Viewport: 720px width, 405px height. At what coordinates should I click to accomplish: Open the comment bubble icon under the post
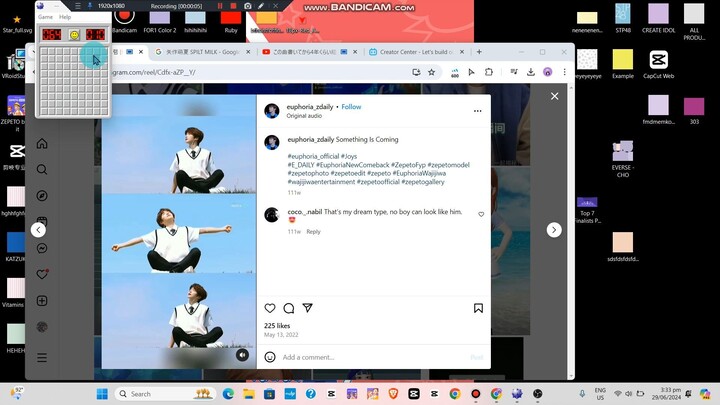[289, 308]
